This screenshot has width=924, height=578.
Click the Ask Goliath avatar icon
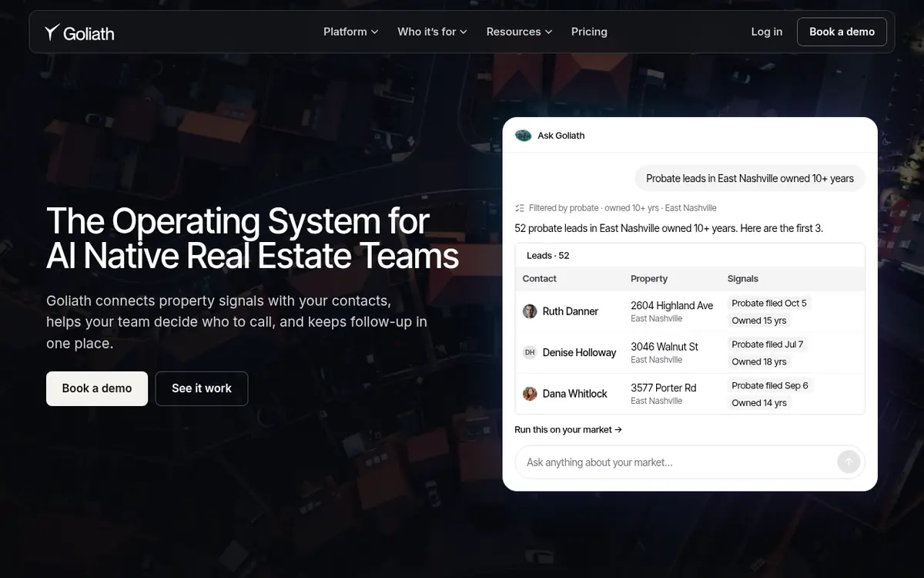tap(524, 136)
